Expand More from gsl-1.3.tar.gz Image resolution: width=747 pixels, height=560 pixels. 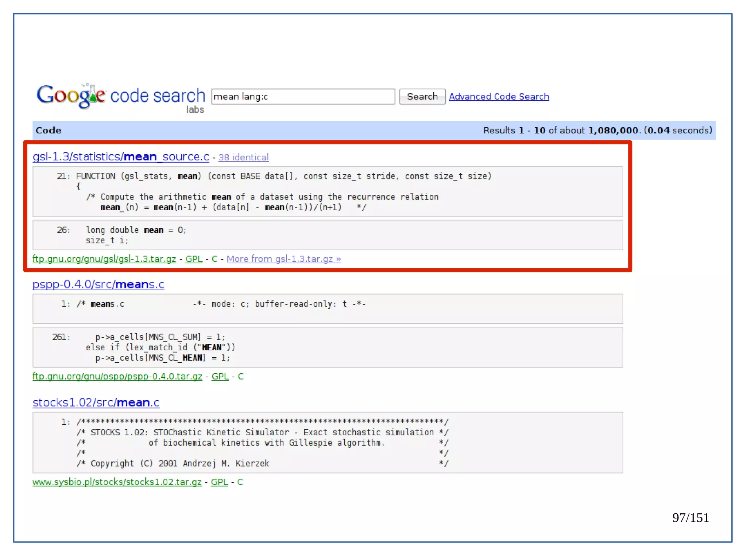pyautogui.click(x=283, y=259)
